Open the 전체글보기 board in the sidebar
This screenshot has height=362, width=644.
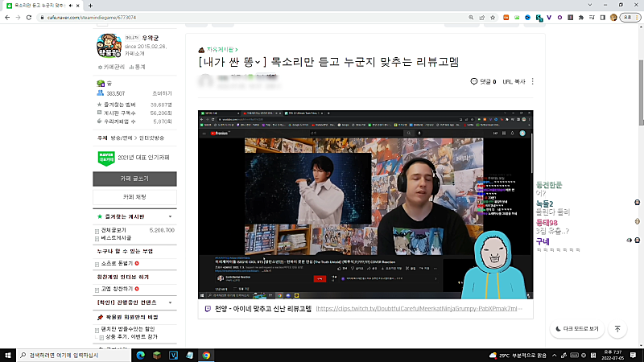[116, 230]
